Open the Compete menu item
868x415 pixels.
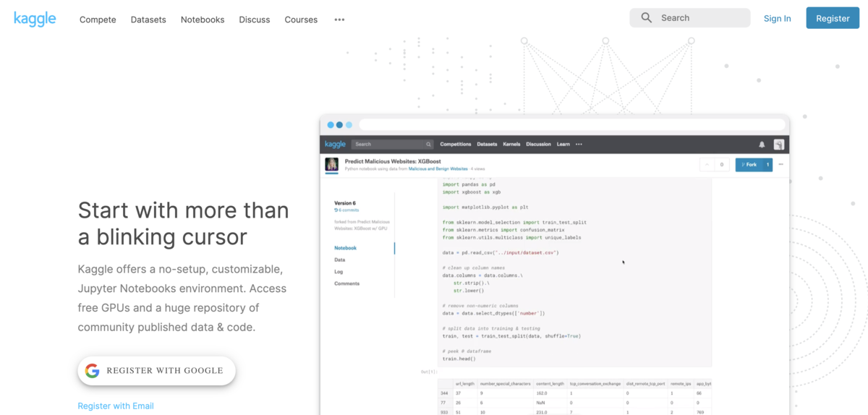point(98,20)
